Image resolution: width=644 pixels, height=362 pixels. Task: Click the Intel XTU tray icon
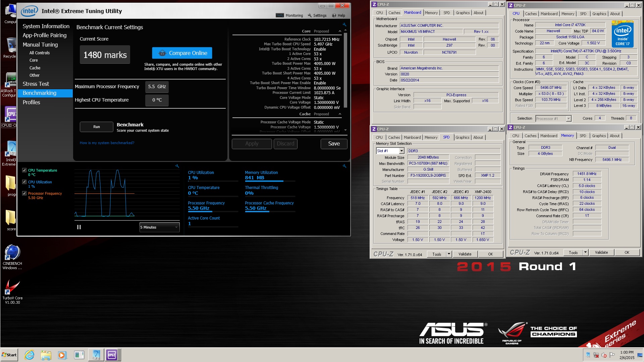(x=588, y=355)
